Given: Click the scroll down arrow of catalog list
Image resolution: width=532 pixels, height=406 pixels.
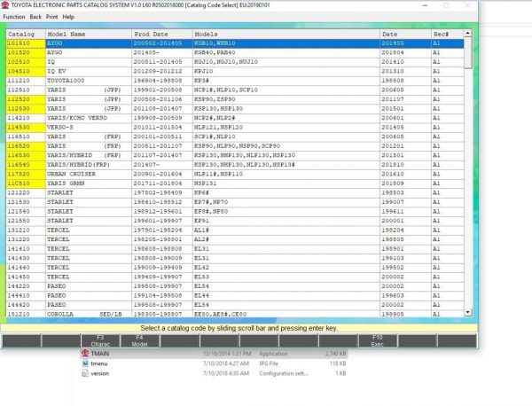Looking at the screenshot, I should click(x=468, y=312).
